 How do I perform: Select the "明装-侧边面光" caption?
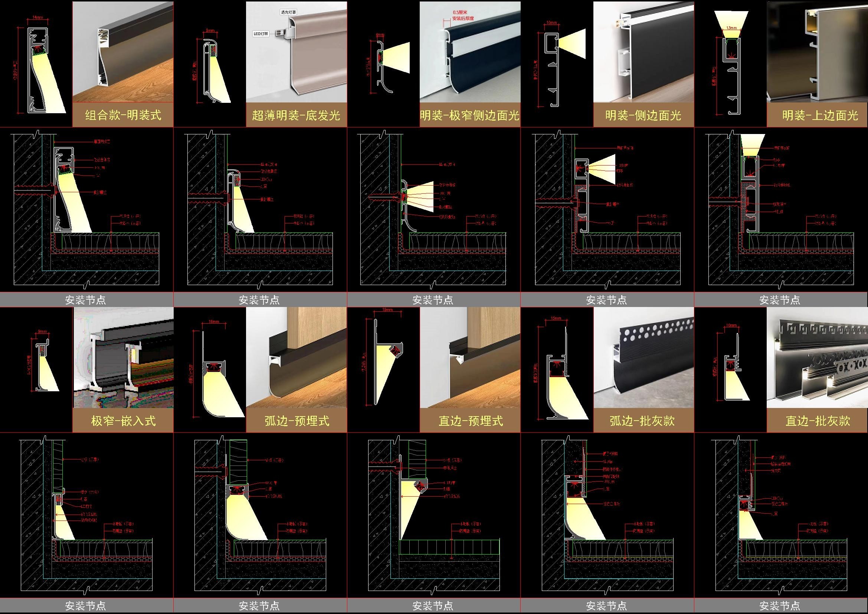(643, 115)
